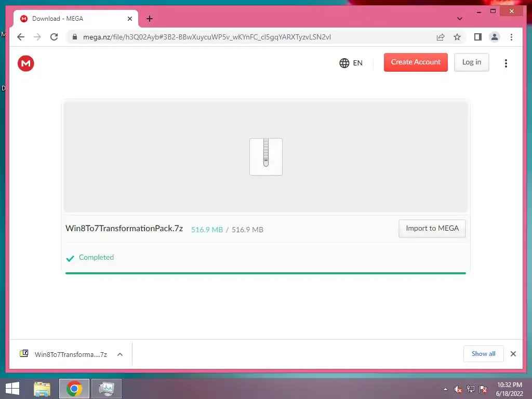Bookmark this page with star icon
532x399 pixels.
pyautogui.click(x=457, y=37)
